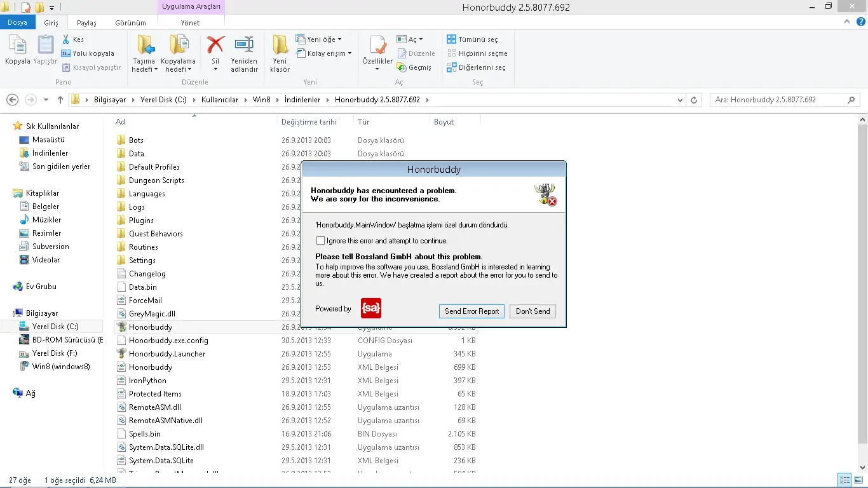Switch to the Yönet tab

[190, 22]
